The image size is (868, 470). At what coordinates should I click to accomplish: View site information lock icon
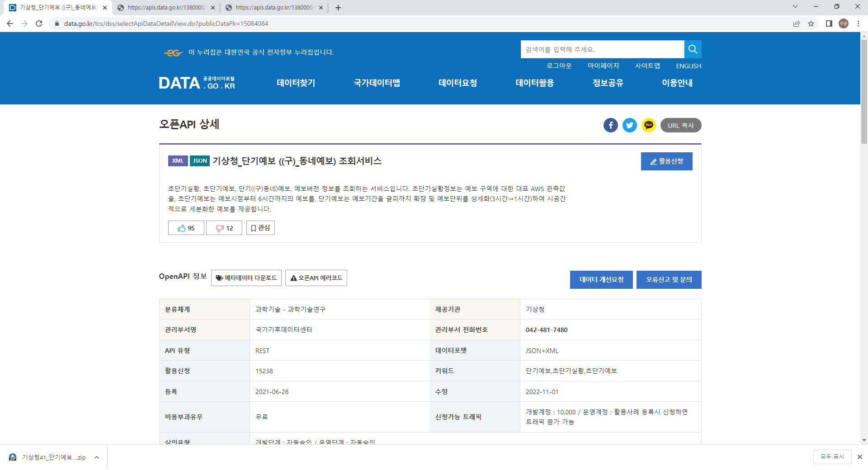(57, 23)
